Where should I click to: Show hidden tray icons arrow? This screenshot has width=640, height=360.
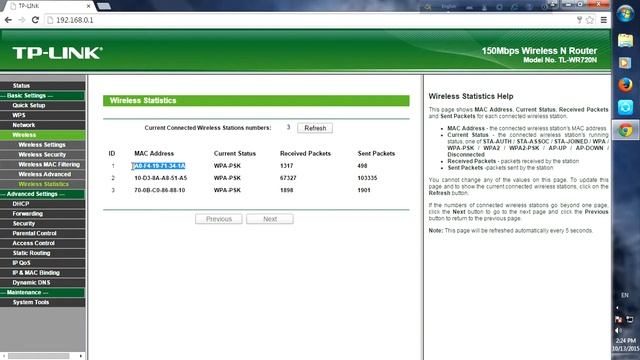(617, 307)
